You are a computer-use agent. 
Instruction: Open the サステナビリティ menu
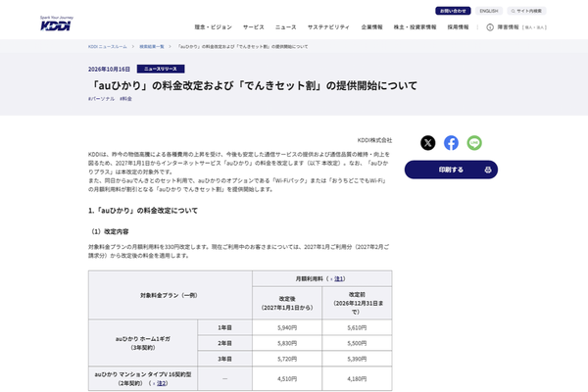coord(328,27)
